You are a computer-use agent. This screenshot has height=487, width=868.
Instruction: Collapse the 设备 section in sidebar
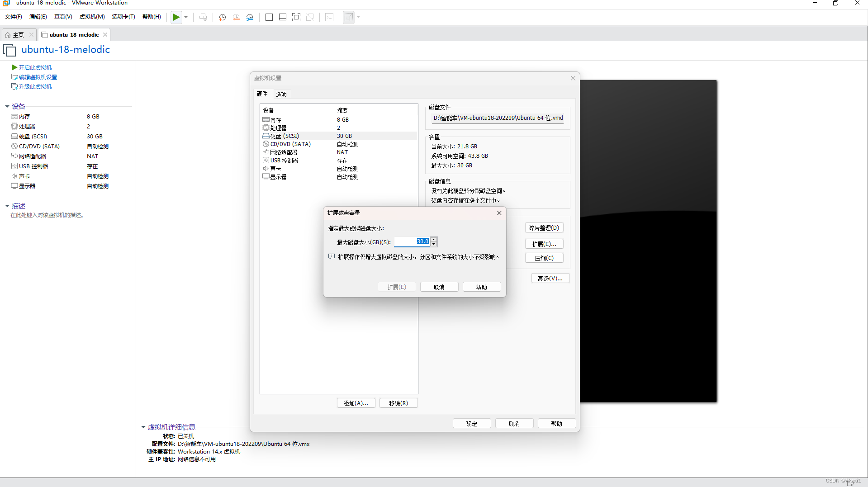tap(7, 106)
